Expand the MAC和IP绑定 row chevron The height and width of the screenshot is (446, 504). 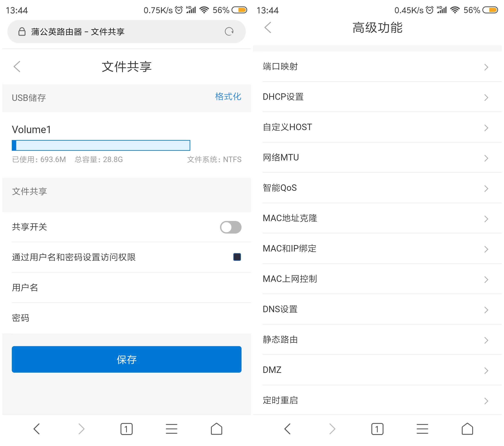tap(486, 249)
